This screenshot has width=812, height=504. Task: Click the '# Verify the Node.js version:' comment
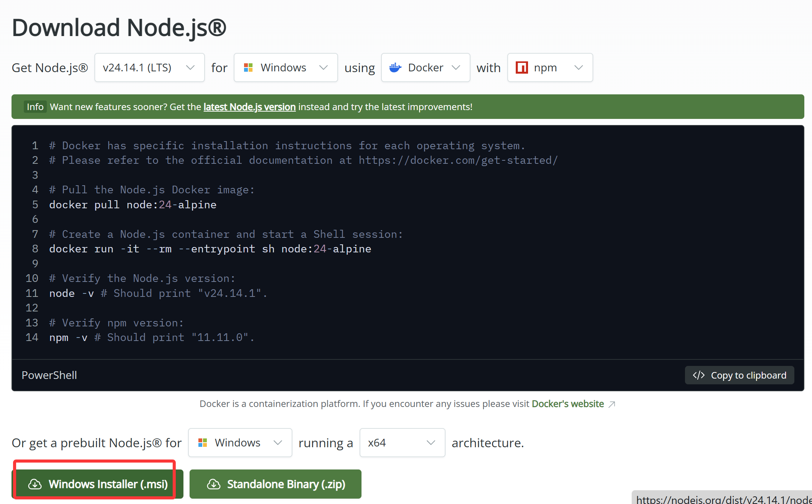pos(142,278)
